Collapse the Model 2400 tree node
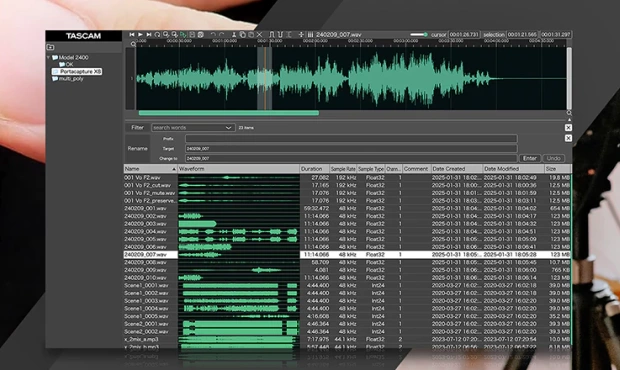Screen dimensions: 620x370 49,58
